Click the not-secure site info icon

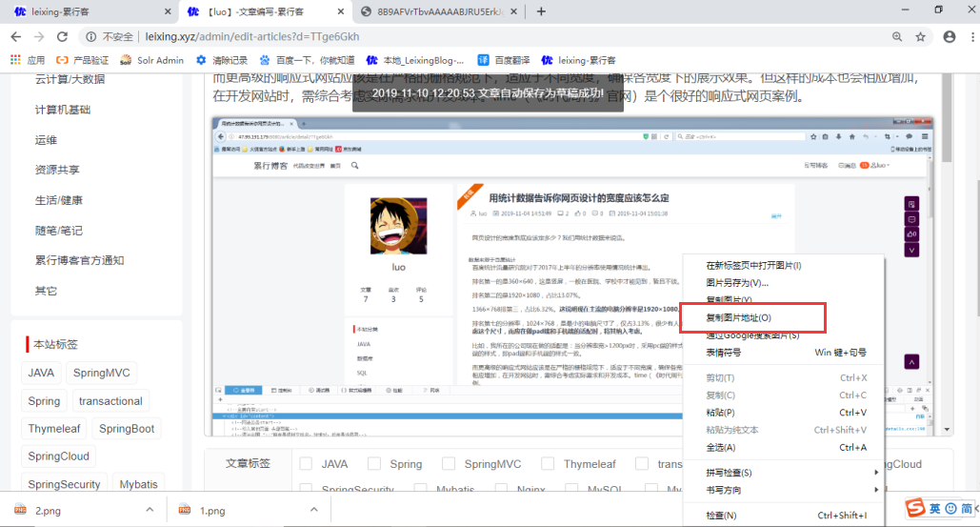91,37
